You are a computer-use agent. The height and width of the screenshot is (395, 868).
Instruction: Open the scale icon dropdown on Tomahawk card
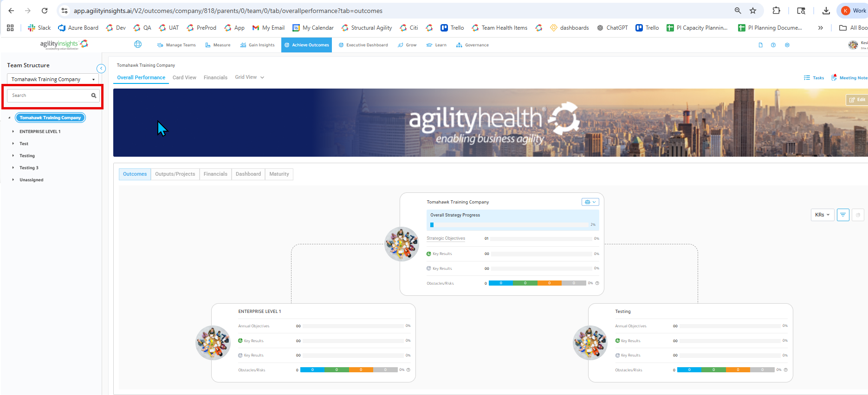590,202
